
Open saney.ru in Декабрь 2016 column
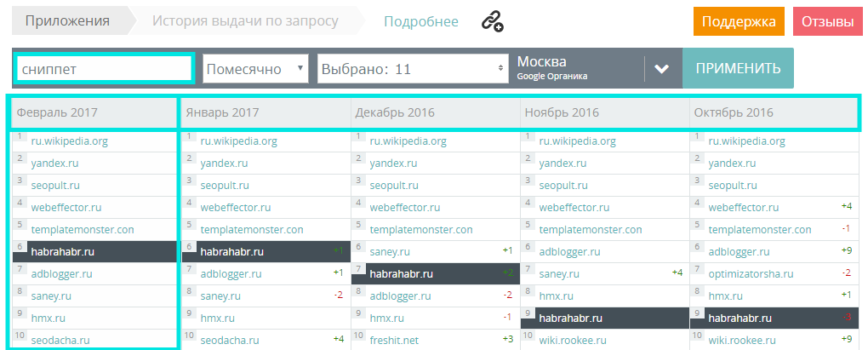(x=390, y=252)
